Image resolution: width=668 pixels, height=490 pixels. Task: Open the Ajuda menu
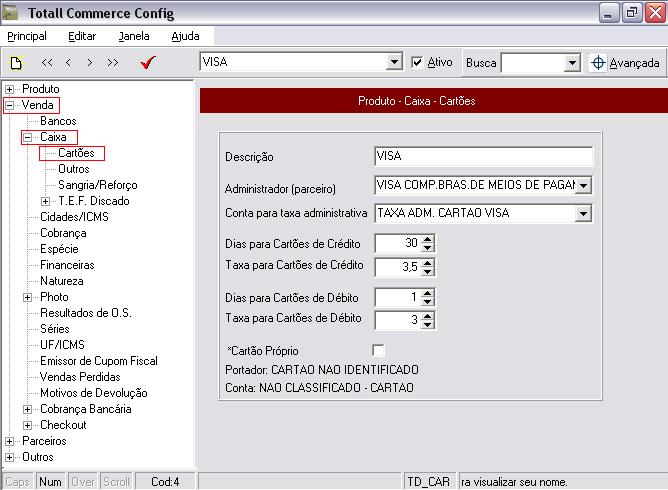185,36
